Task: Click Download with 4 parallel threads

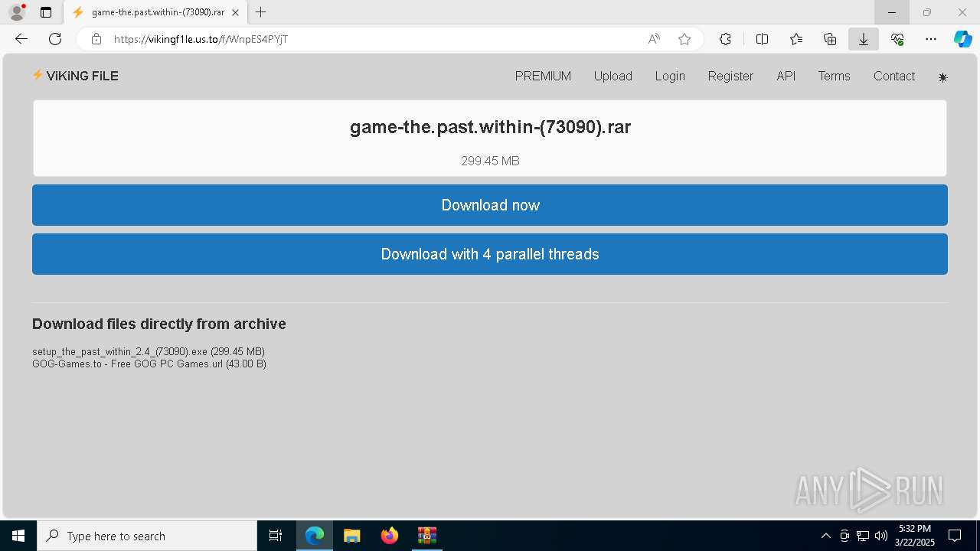Action: tap(490, 254)
